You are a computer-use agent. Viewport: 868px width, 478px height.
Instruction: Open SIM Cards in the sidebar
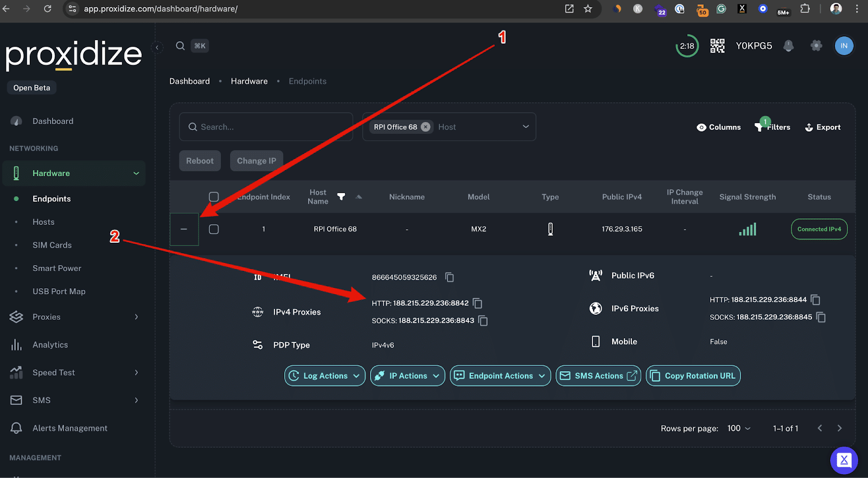tap(52, 245)
